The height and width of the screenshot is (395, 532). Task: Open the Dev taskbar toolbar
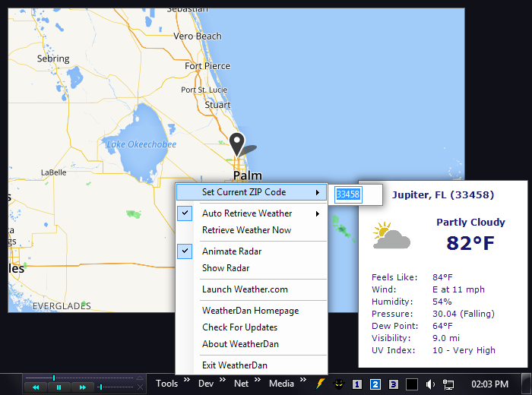pyautogui.click(x=206, y=384)
